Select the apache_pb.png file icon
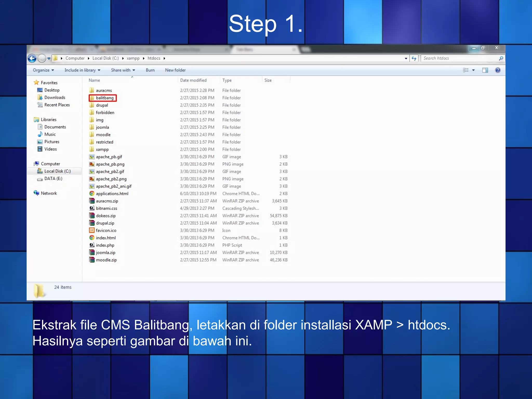Image resolution: width=532 pixels, height=399 pixels. (92, 164)
